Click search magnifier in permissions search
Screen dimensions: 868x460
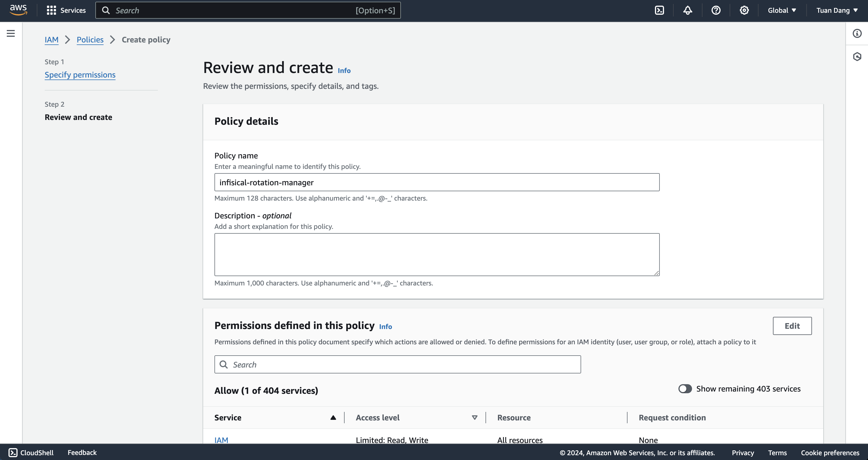click(224, 364)
